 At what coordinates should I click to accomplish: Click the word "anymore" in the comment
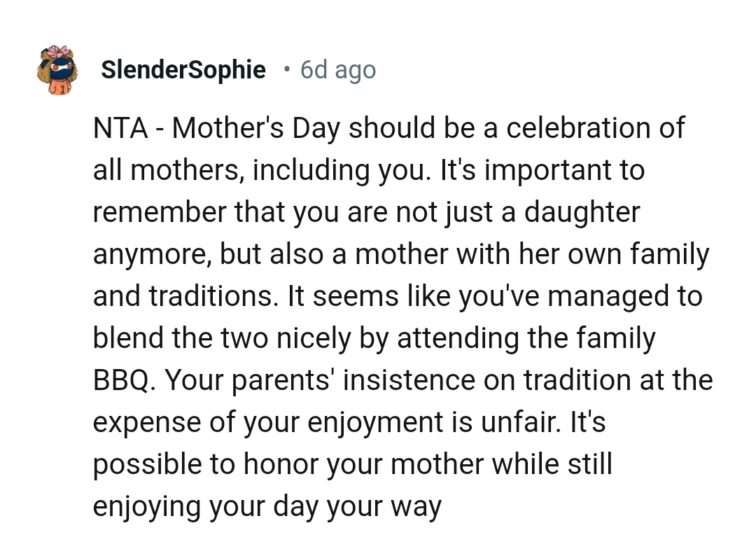[x=151, y=255]
